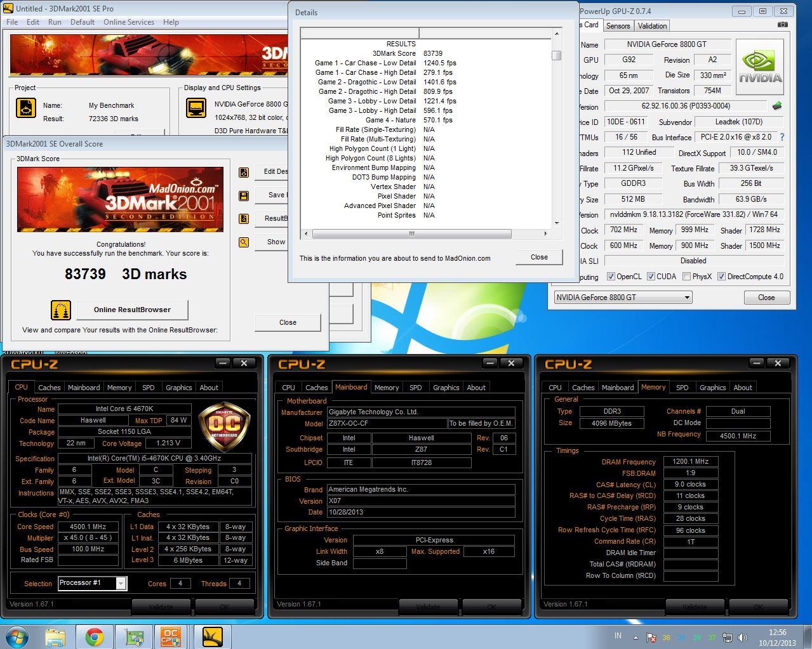Switch to Sensors tab in GPU-Z
This screenshot has height=649, width=812.
618,26
